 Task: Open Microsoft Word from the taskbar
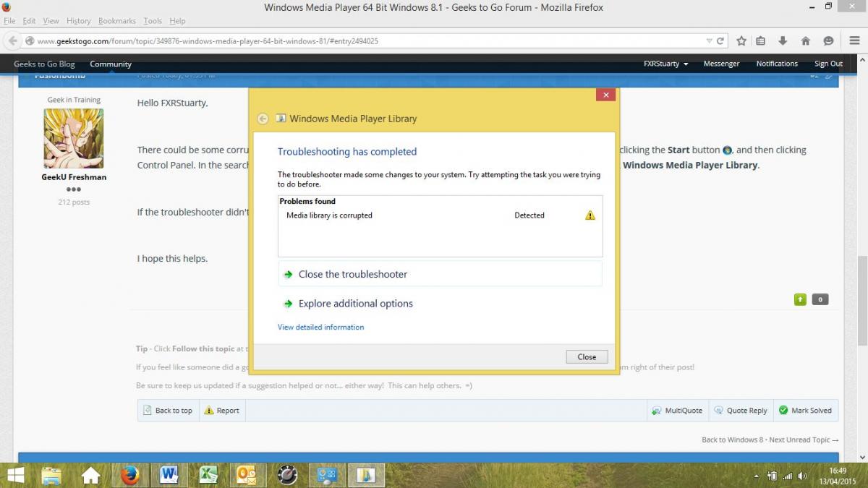coord(169,475)
